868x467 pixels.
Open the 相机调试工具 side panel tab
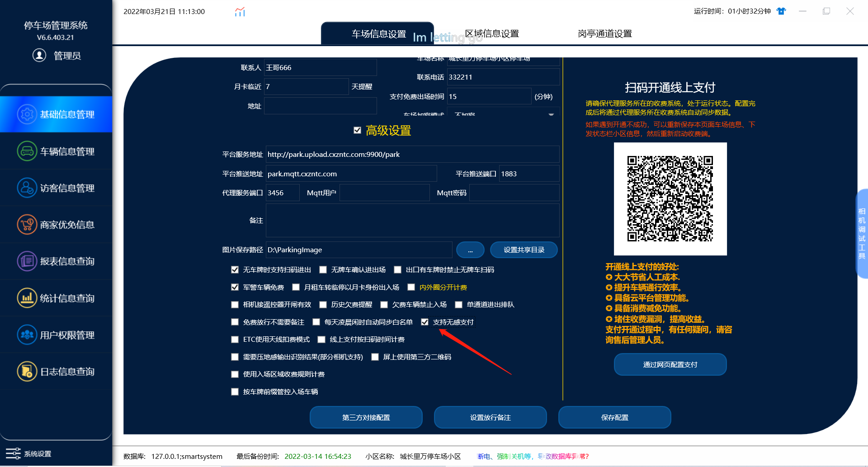862,233
